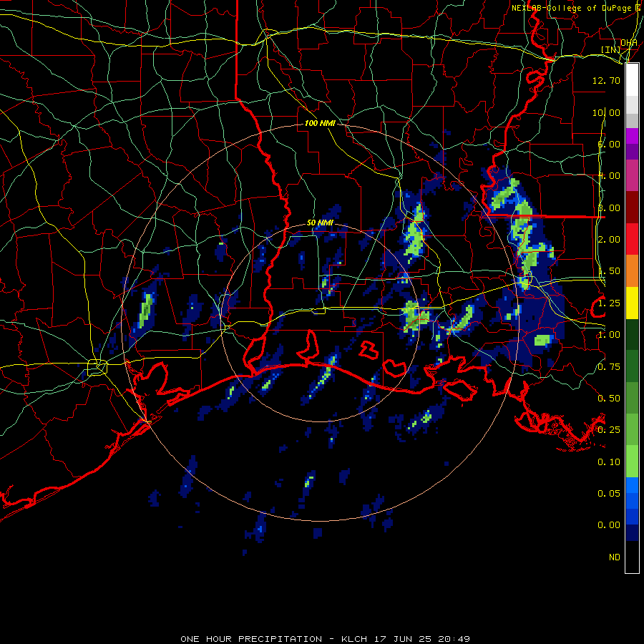Click the 1.00 legend value

click(609, 335)
